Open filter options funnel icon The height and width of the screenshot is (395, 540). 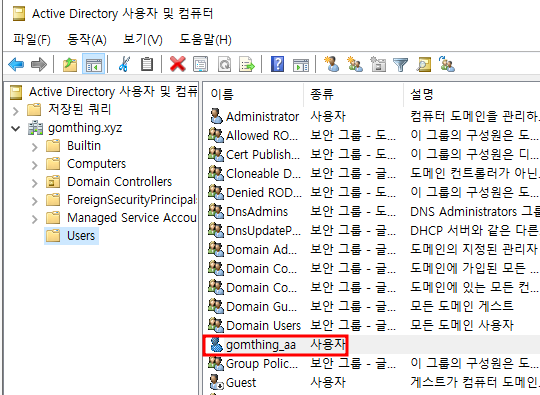(401, 64)
